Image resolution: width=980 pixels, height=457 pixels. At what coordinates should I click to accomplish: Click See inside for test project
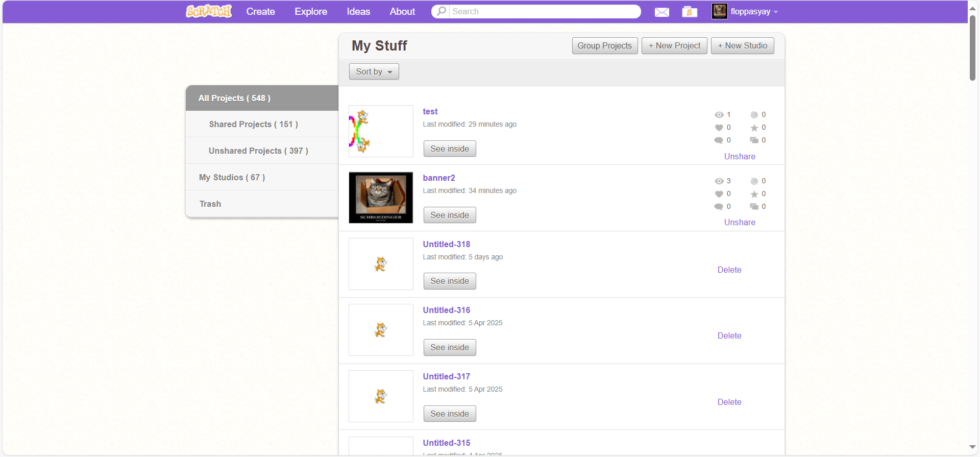coord(450,149)
